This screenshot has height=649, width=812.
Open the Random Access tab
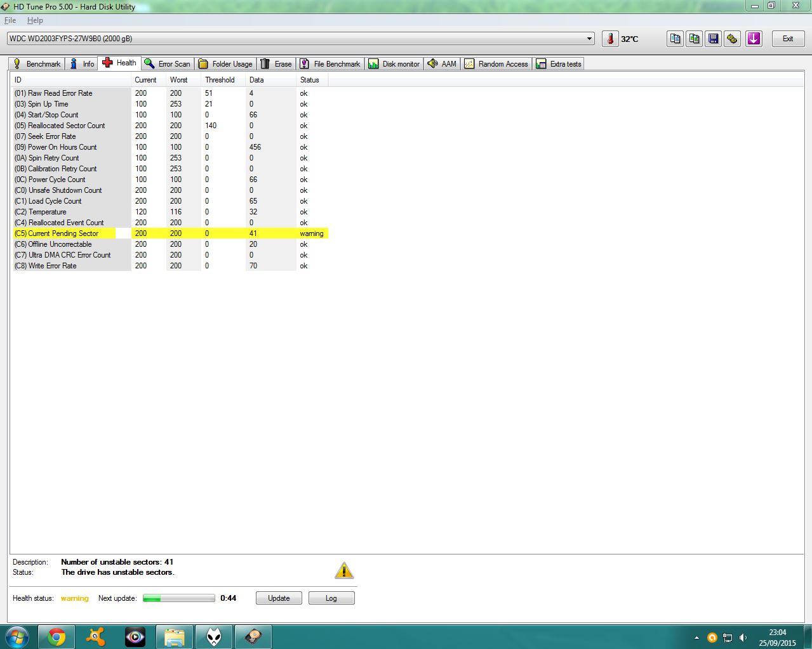[496, 63]
